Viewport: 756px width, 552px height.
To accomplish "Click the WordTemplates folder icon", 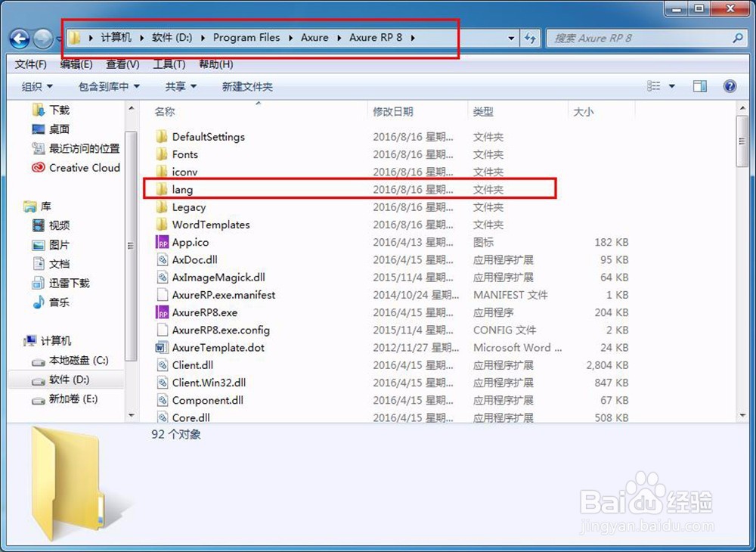I will coord(162,225).
